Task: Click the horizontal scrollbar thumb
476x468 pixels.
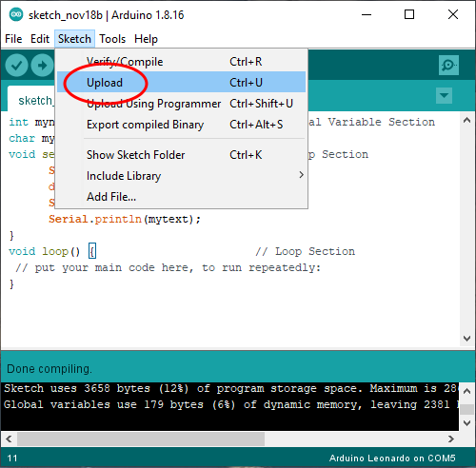Action: tap(141, 439)
